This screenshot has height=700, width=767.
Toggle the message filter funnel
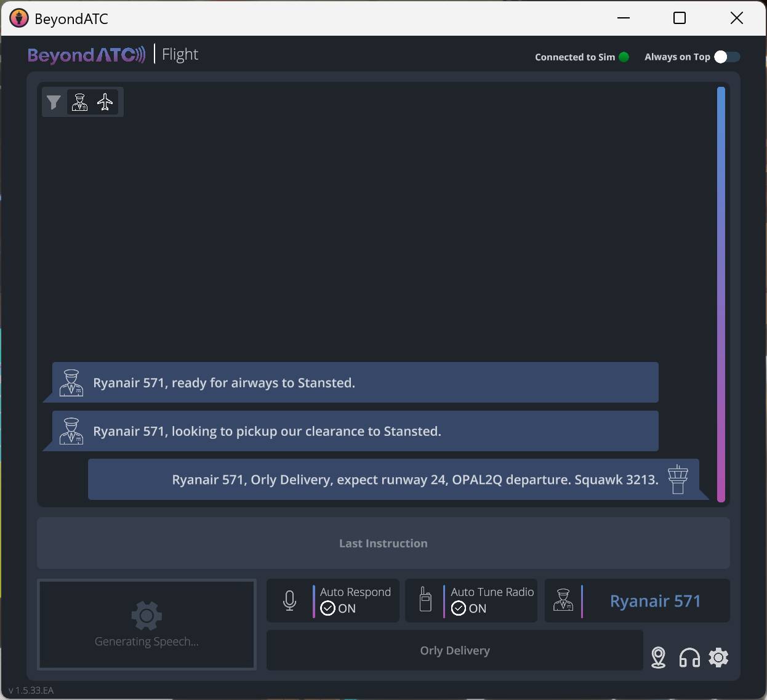[x=54, y=102]
